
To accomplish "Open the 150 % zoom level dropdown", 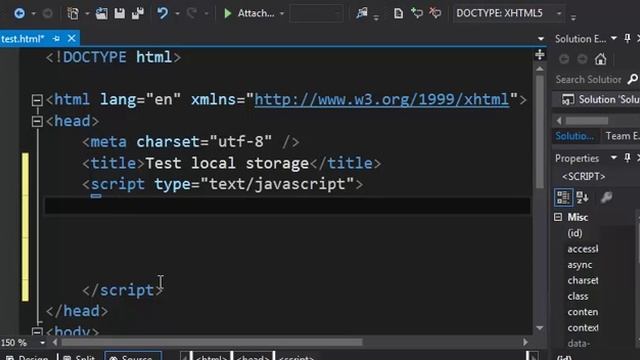I will point(42,343).
